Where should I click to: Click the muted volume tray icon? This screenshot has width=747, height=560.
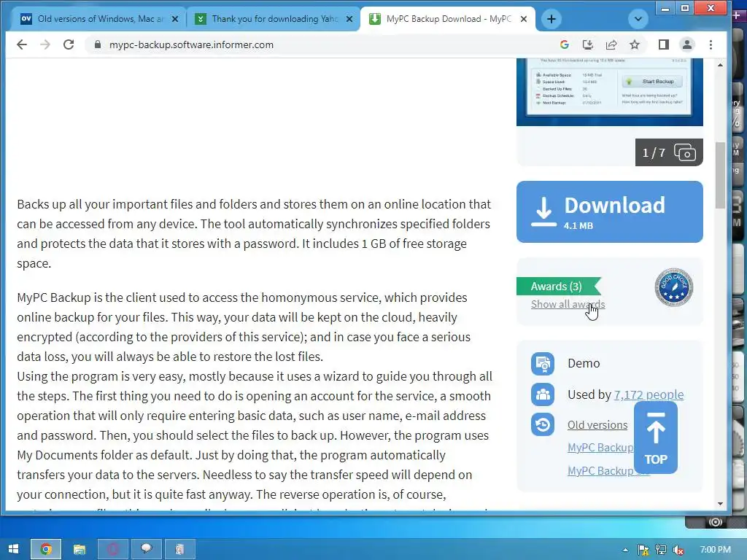(678, 550)
